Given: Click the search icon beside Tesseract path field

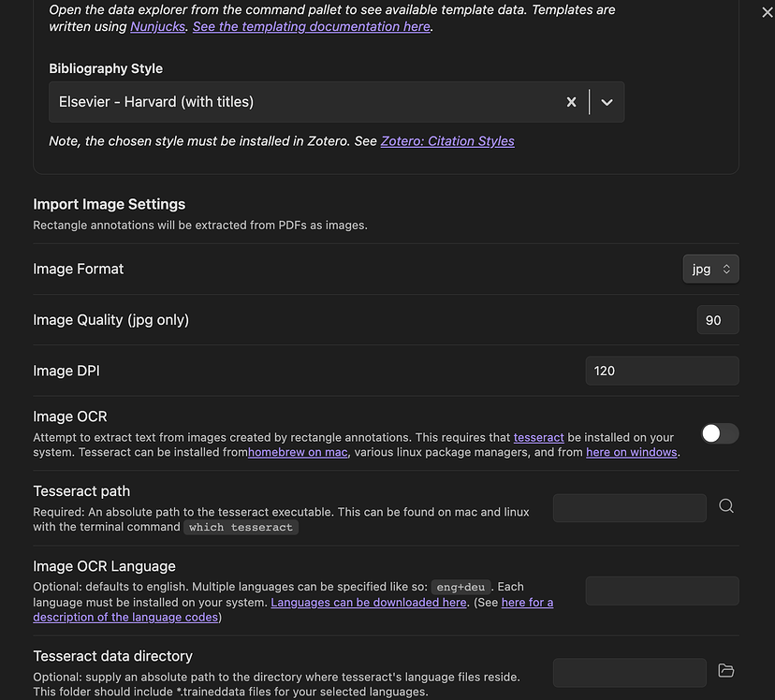Looking at the screenshot, I should [726, 505].
